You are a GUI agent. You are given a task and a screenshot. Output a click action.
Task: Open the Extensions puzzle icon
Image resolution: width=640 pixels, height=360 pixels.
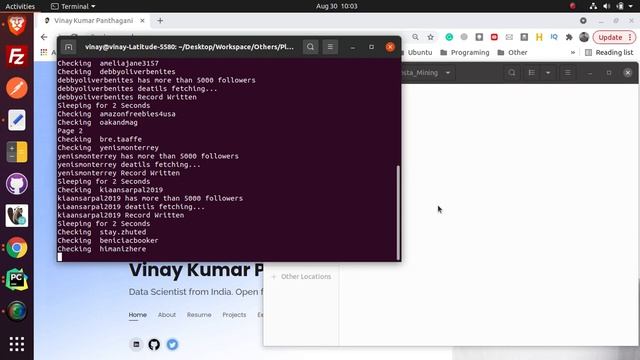(x=569, y=37)
